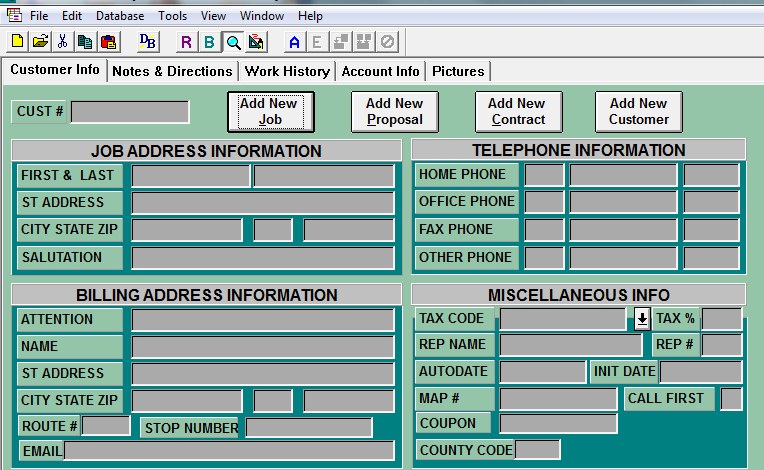Click the Cut scissors toolbar icon
The image size is (764, 470).
(62, 41)
